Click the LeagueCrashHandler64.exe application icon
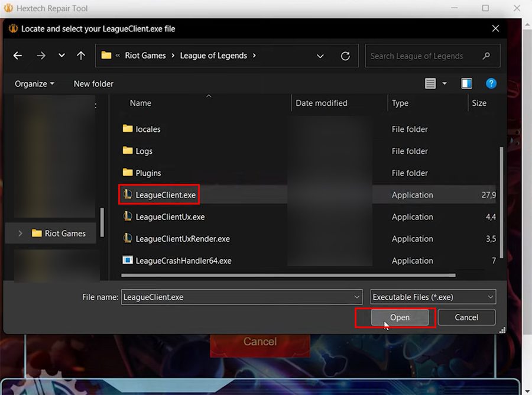 point(127,260)
